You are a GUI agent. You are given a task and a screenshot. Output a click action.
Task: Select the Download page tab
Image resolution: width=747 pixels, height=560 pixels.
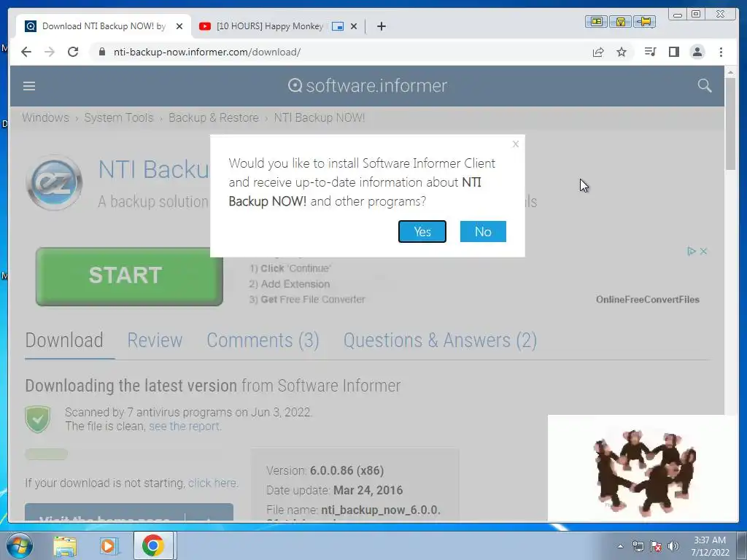(x=64, y=340)
